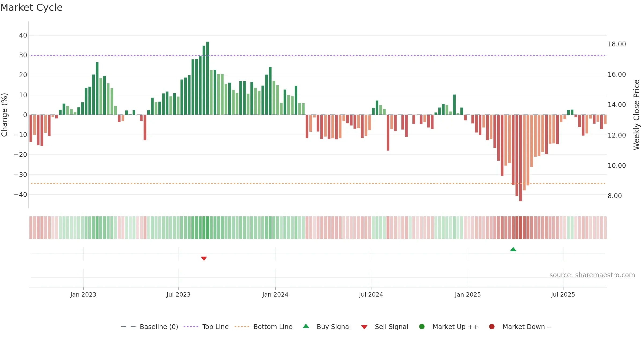Click the green circle Market Up icon
644x362 pixels.
(422, 327)
